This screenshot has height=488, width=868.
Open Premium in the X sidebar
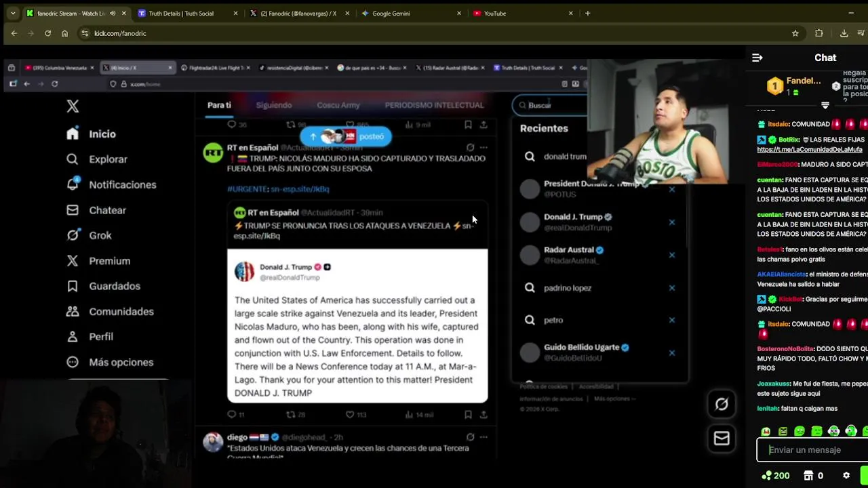click(x=98, y=261)
